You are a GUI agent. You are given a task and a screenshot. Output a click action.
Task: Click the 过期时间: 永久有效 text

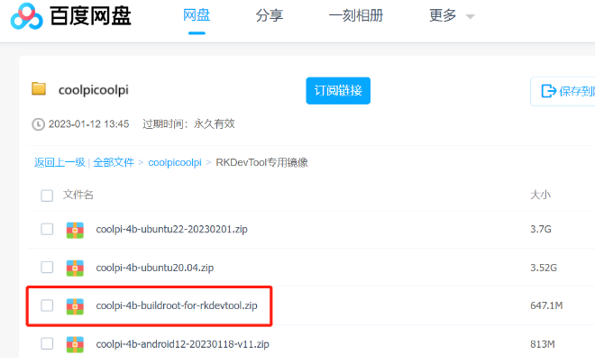pyautogui.click(x=188, y=124)
